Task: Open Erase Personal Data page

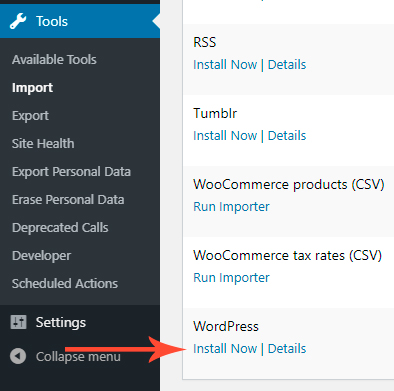Action: pyautogui.click(x=68, y=200)
